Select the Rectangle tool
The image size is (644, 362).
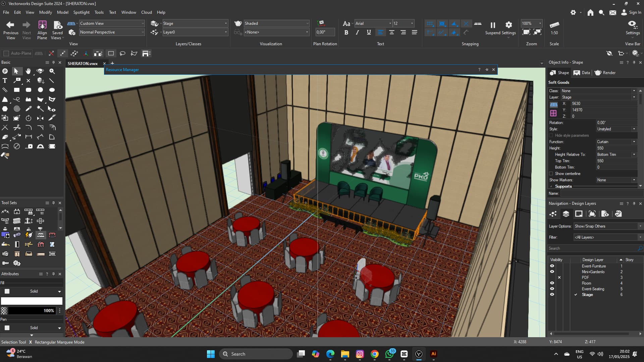[16, 90]
